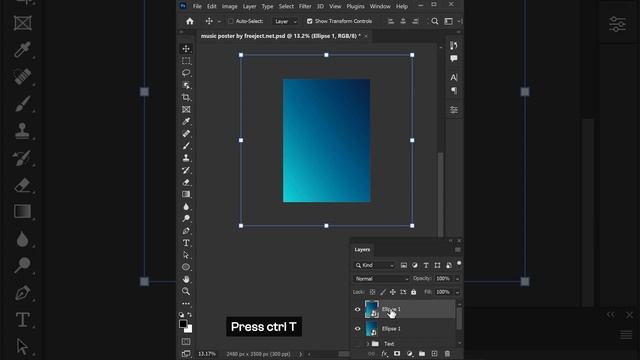Open the Layers panel menu
Viewport: 640px width, 360px height.
click(458, 250)
